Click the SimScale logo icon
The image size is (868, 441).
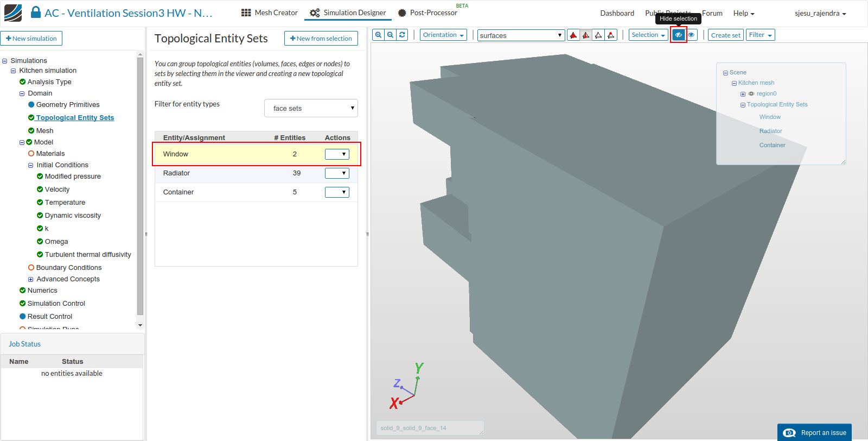[x=13, y=13]
